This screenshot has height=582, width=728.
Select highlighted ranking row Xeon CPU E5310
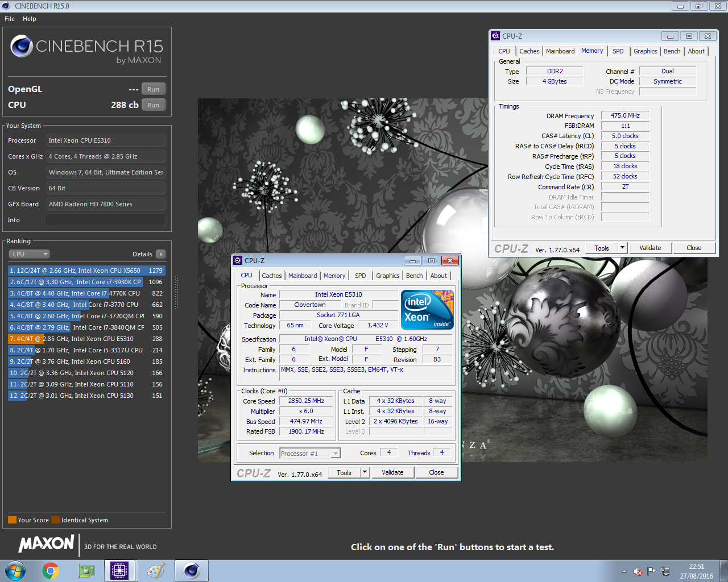86,339
